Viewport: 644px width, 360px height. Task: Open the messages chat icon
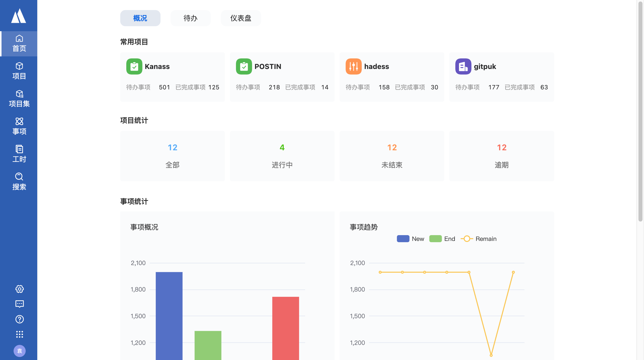tap(19, 304)
